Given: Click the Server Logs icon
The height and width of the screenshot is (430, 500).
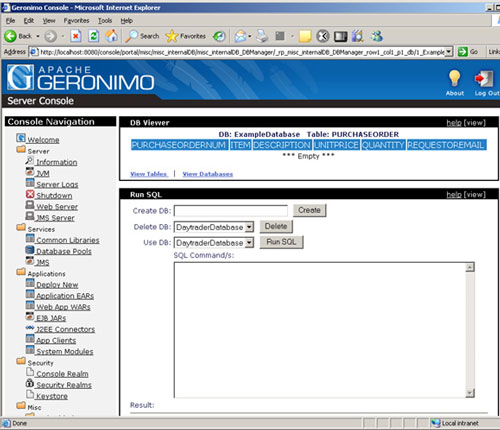Looking at the screenshot, I should click(x=30, y=183).
